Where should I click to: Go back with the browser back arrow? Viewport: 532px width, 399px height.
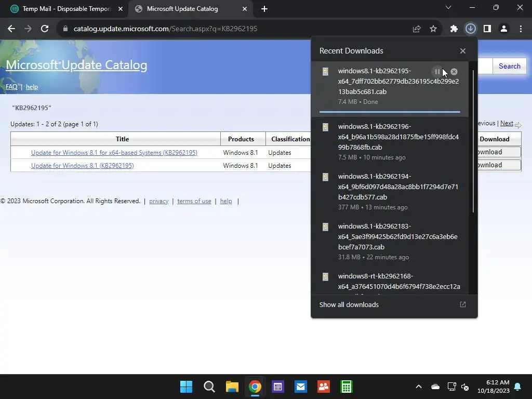(x=11, y=29)
